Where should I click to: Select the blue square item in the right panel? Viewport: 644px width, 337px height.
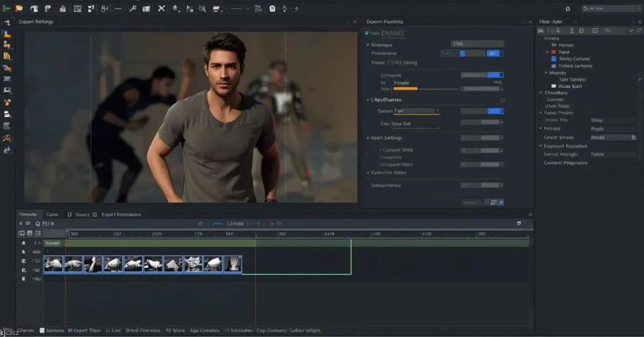pos(553,59)
